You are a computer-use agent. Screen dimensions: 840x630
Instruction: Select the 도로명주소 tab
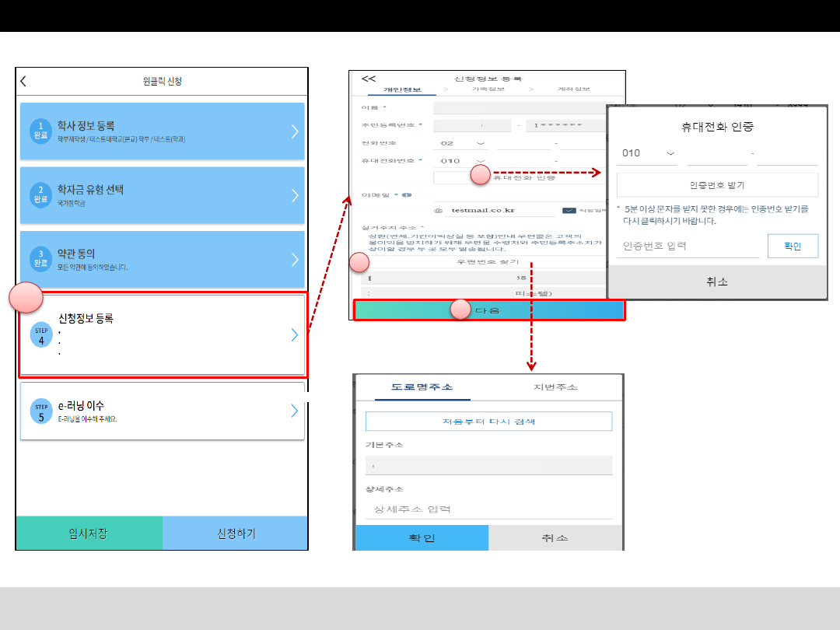click(422, 387)
